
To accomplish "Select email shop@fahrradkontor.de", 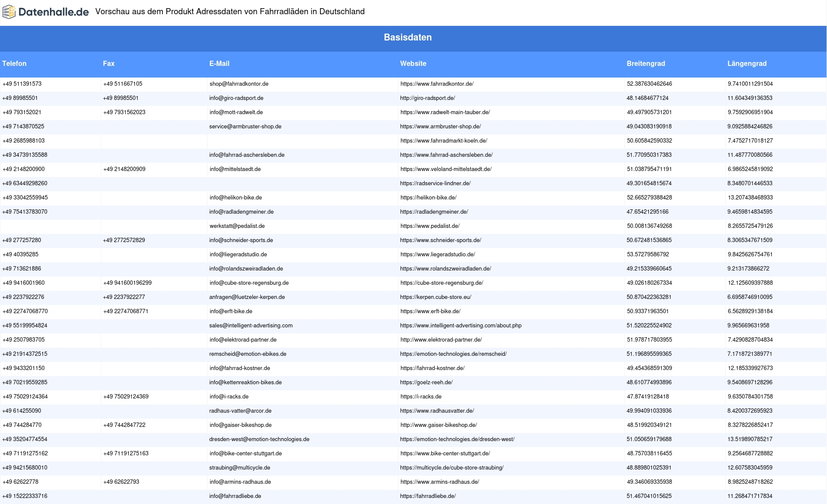I will click(x=239, y=84).
